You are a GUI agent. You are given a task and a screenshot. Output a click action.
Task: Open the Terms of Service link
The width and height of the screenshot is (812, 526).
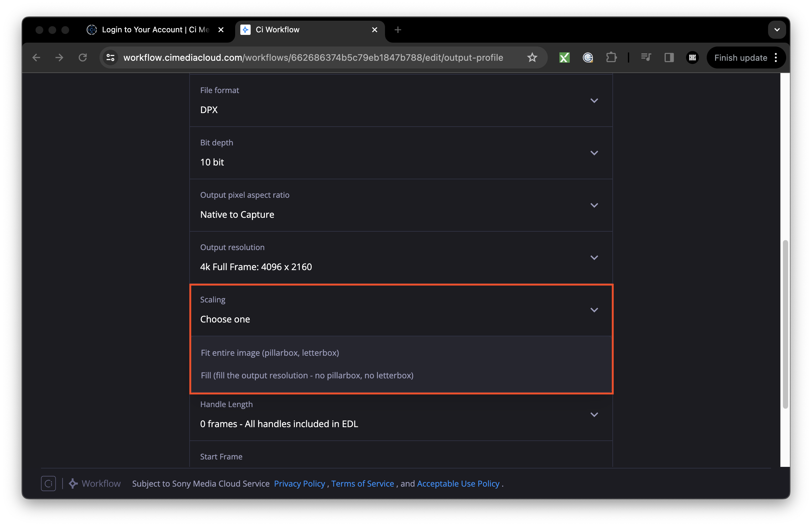tap(362, 483)
